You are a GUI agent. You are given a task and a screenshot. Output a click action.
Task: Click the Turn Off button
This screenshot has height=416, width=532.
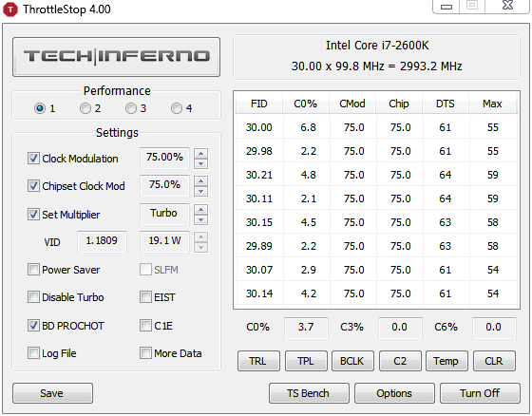click(x=480, y=393)
